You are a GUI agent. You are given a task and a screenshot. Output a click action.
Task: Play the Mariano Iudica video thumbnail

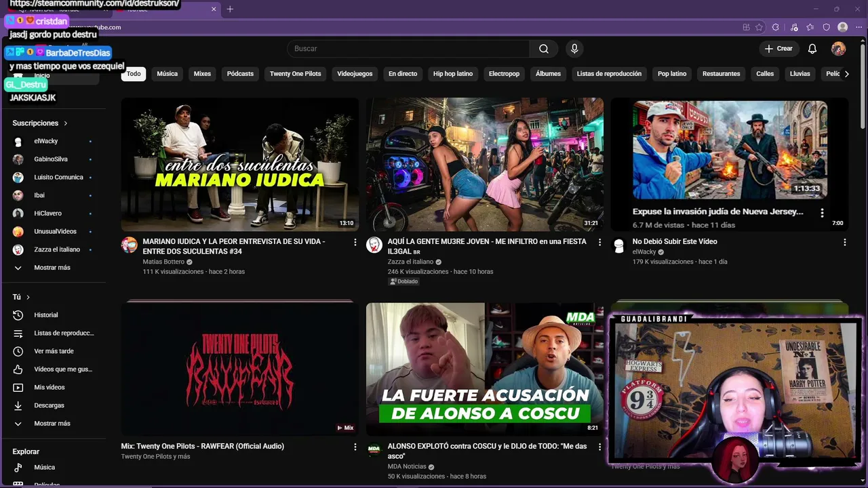pyautogui.click(x=240, y=165)
